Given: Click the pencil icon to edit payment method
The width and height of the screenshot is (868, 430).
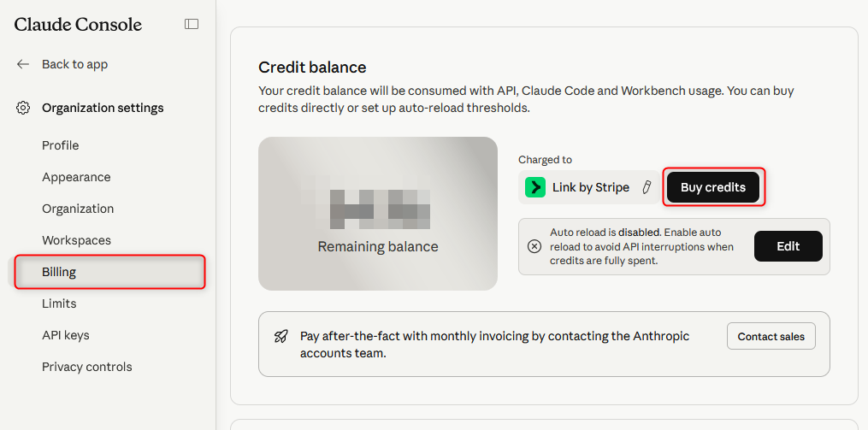Looking at the screenshot, I should (x=647, y=187).
